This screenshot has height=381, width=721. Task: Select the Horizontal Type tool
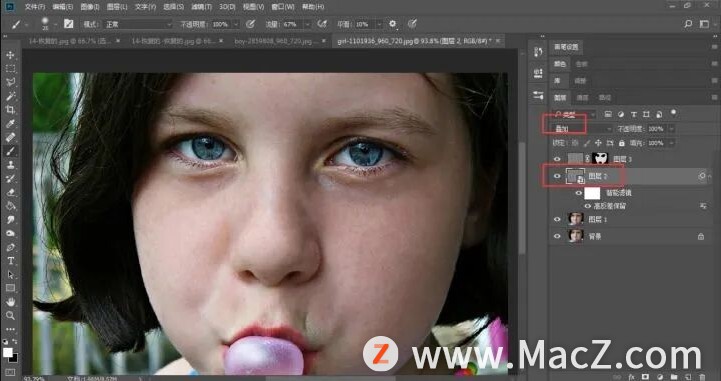coord(10,261)
